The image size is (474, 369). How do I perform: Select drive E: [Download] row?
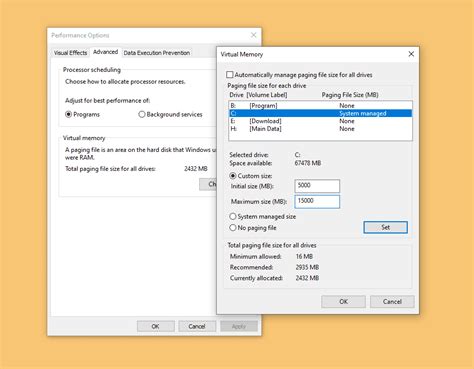tap(320, 121)
